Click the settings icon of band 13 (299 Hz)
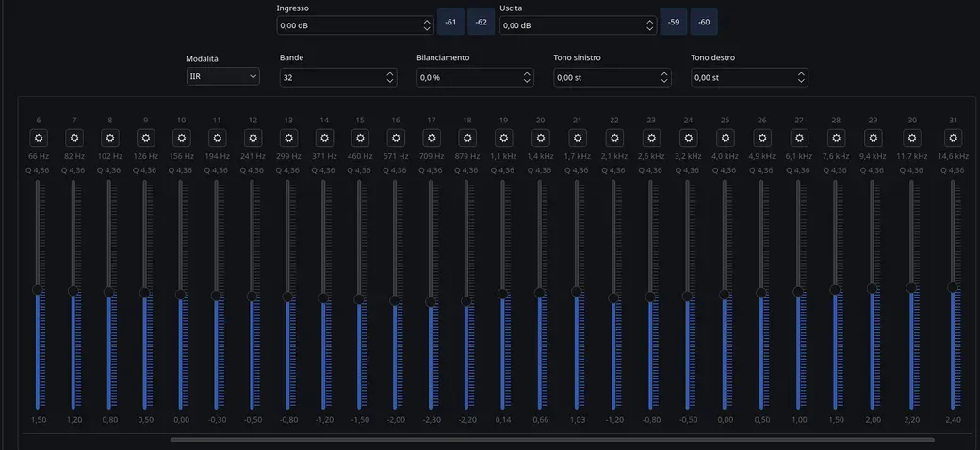Image resolution: width=980 pixels, height=450 pixels. 288,138
